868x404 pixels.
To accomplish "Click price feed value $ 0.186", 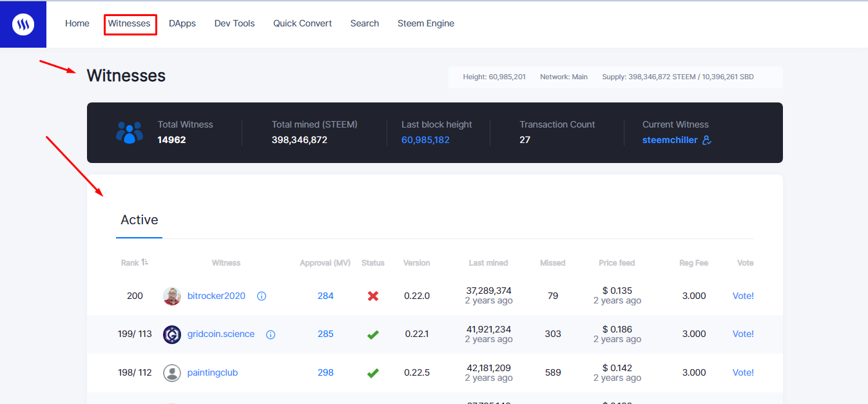I will (x=617, y=329).
